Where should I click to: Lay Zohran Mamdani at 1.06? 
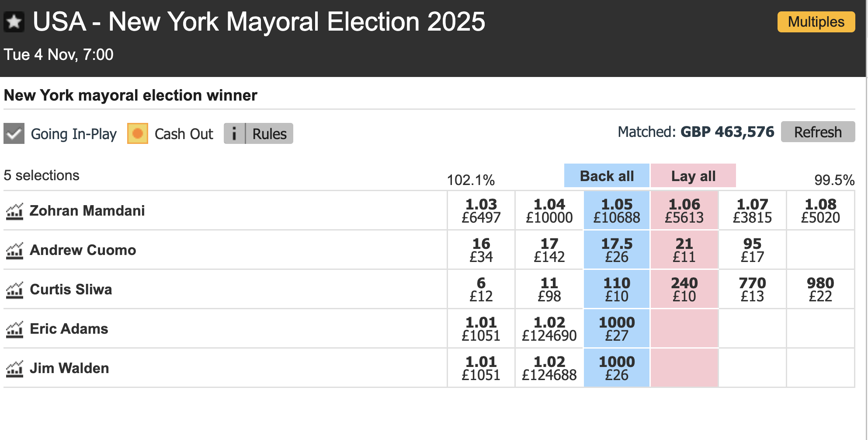tap(684, 210)
